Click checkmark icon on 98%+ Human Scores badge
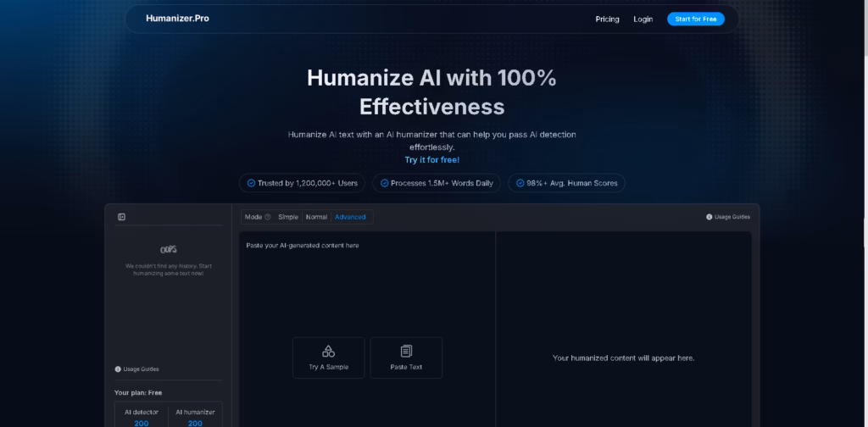The height and width of the screenshot is (427, 868). click(x=520, y=183)
